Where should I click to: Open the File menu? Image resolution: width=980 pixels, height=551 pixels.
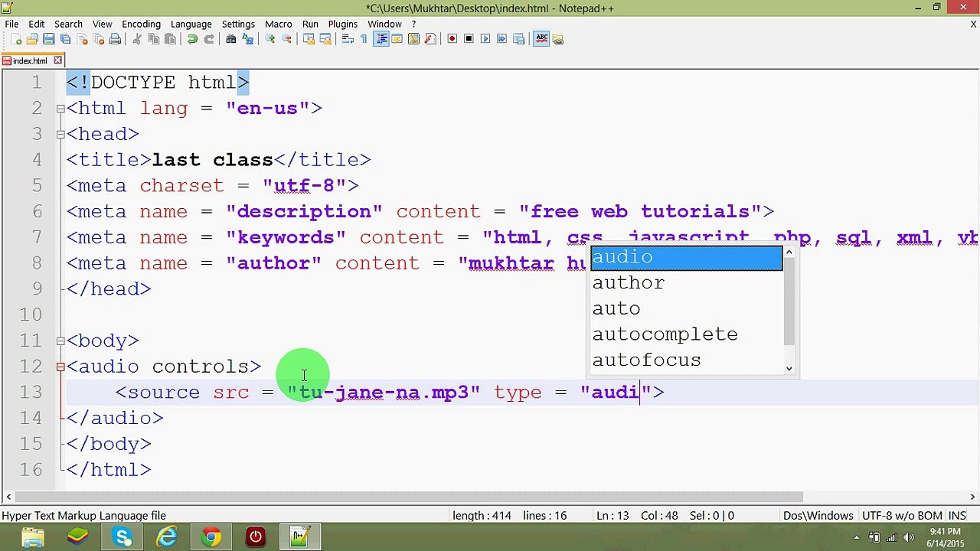(11, 24)
